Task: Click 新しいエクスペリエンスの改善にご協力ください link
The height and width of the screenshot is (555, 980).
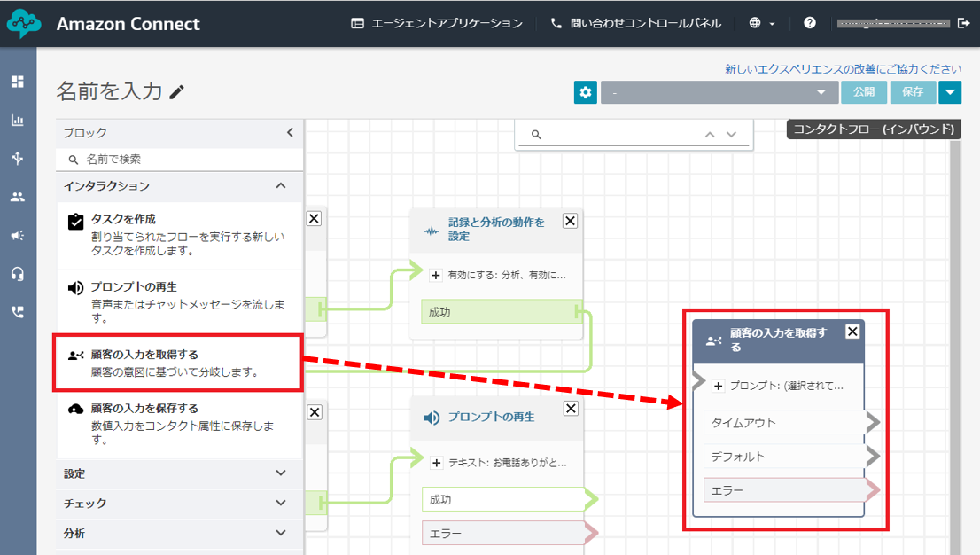Action: coord(844,69)
